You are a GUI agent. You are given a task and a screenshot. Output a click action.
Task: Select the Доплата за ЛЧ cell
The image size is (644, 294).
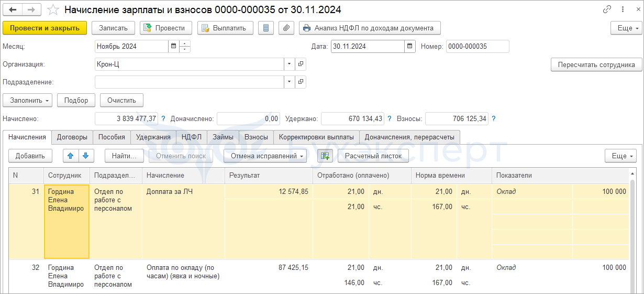pos(183,221)
